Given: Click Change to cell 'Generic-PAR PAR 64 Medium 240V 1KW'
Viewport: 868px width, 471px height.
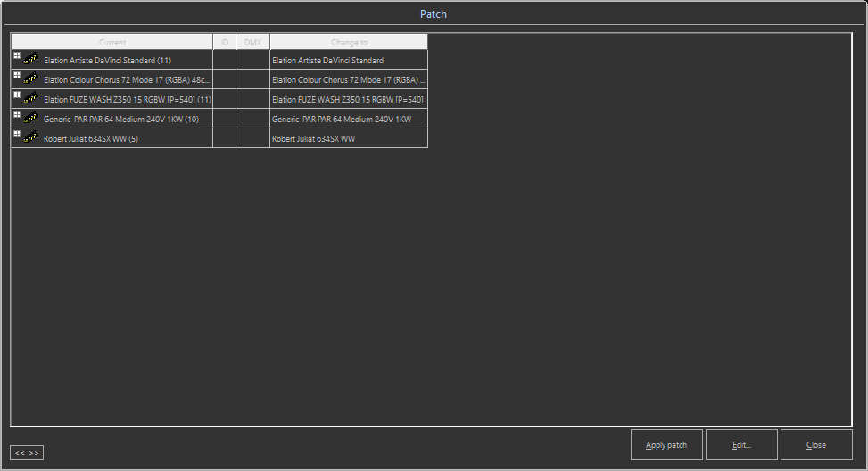Looking at the screenshot, I should (x=349, y=119).
